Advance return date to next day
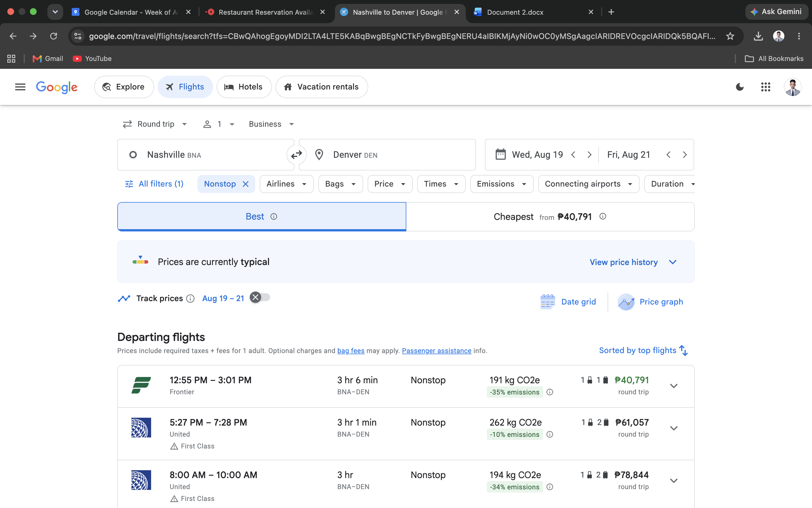The height and width of the screenshot is (508, 812). [x=685, y=155]
